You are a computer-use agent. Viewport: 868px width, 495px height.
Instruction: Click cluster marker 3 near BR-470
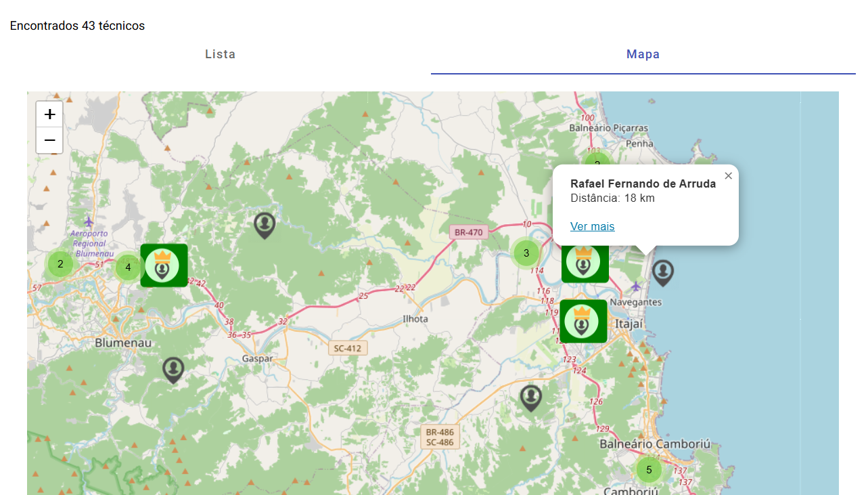526,253
